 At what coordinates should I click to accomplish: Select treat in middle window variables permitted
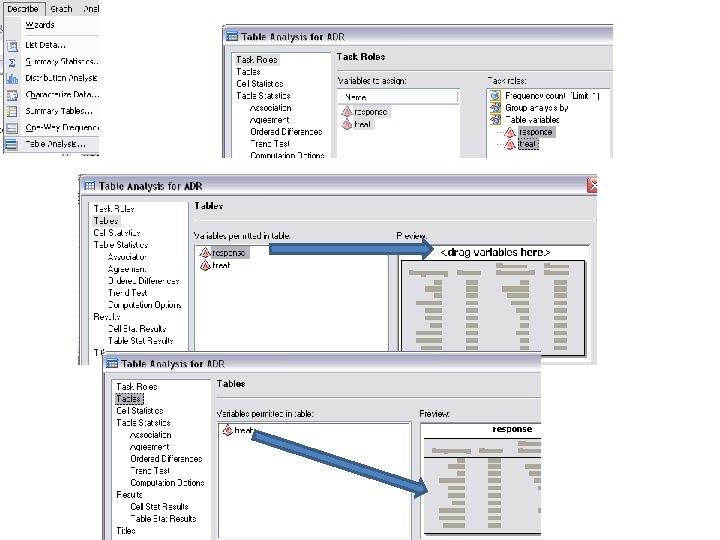(221, 265)
